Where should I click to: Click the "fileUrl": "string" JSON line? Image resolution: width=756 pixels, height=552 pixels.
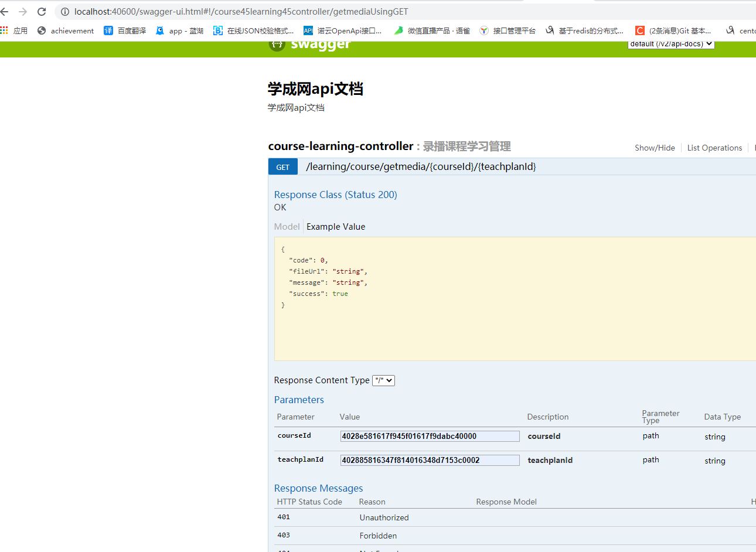click(328, 271)
